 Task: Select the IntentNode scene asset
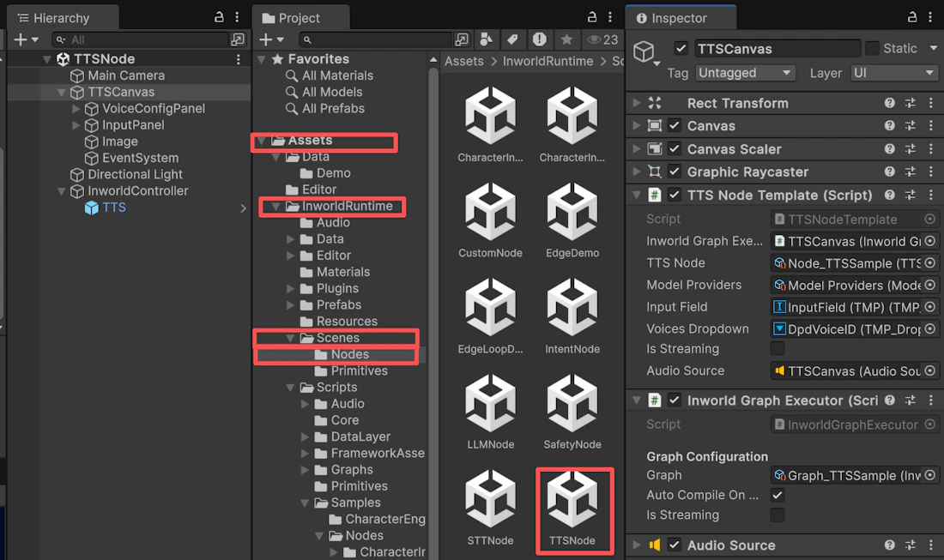(x=572, y=317)
